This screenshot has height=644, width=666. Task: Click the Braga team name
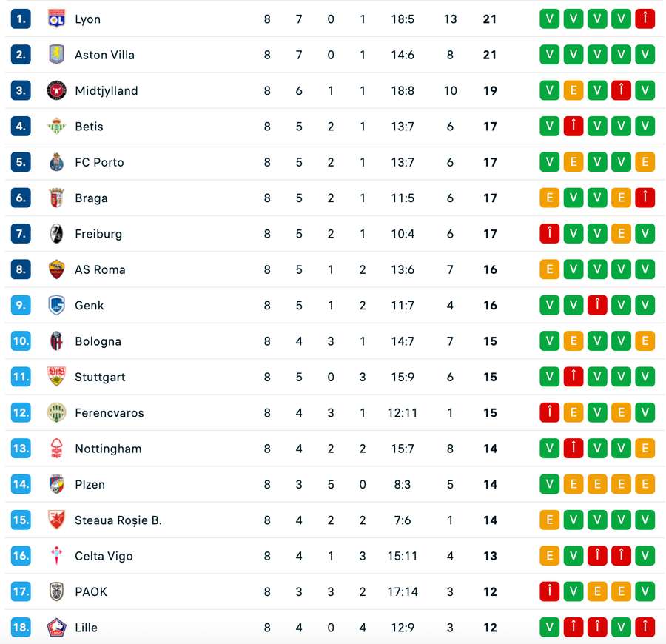(92, 198)
